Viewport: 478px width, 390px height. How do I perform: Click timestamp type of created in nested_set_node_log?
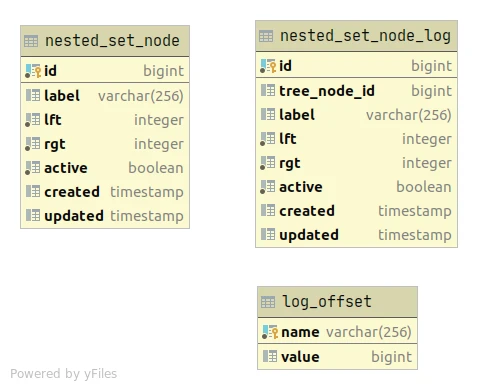tap(415, 211)
